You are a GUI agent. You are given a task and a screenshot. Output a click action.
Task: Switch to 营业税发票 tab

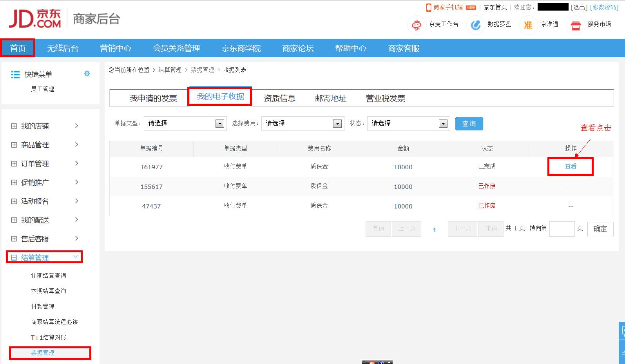385,98
